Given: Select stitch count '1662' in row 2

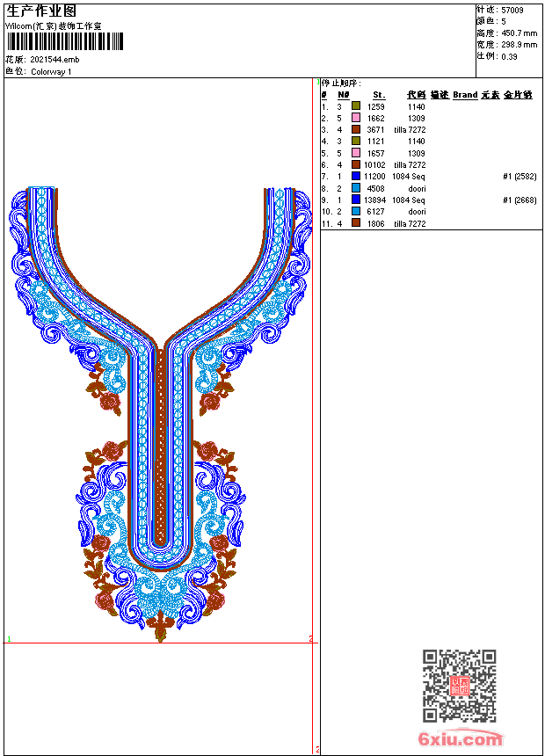Looking at the screenshot, I should click(x=375, y=118).
